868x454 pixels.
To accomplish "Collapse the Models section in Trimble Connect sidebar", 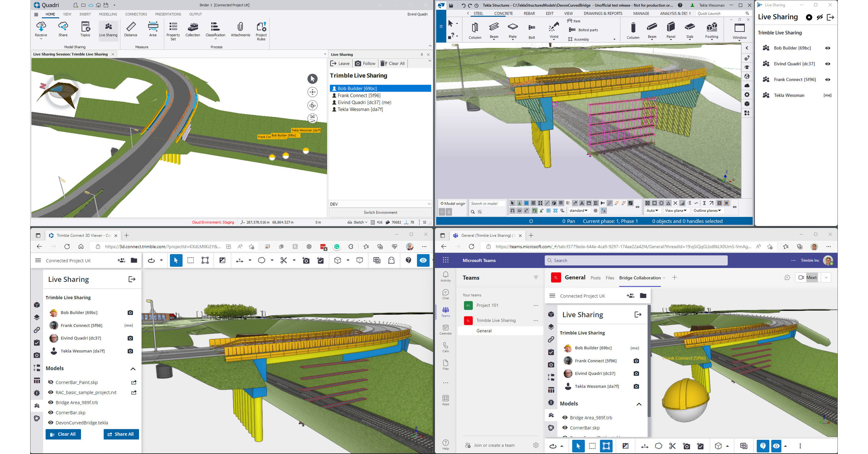I will coord(133,369).
